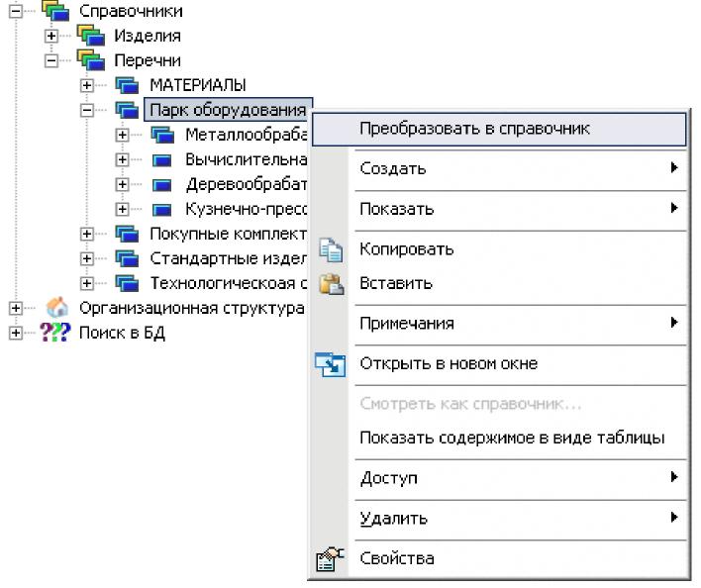Click the Открыть в новом окне icon
Screen dimensions: 701x588
331,363
